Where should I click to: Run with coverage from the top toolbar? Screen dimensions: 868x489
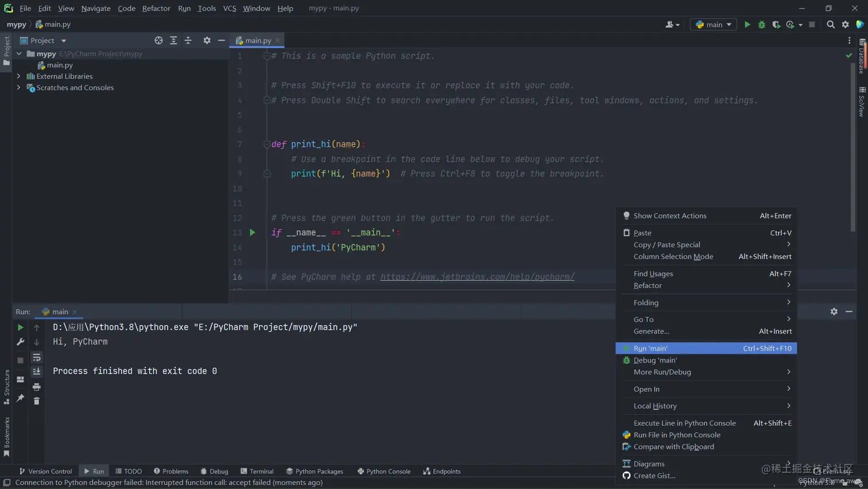click(x=776, y=25)
